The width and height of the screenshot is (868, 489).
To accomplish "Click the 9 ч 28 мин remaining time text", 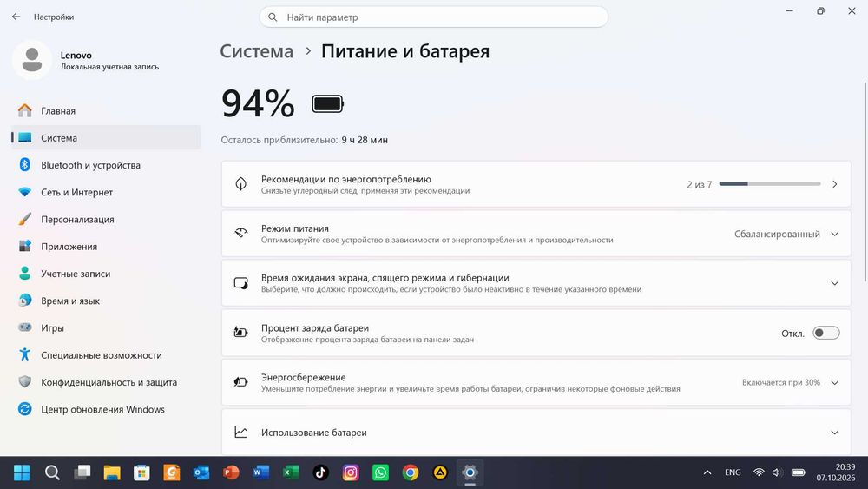I will [x=365, y=140].
